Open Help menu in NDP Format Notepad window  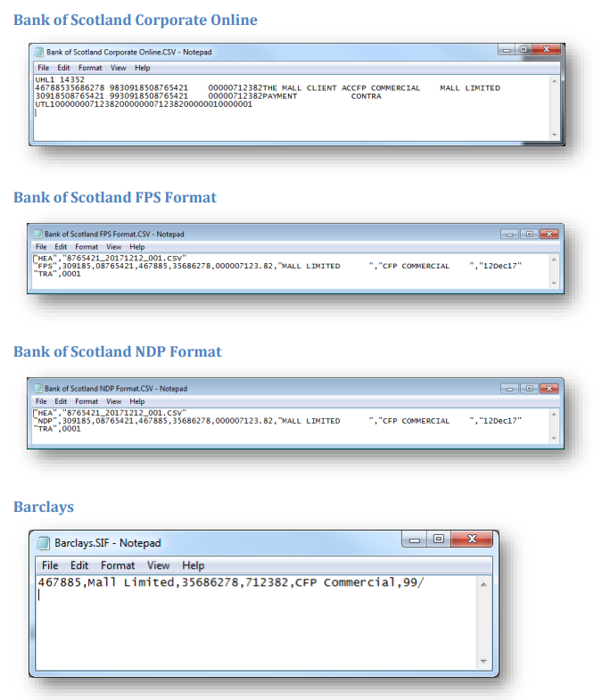137,401
